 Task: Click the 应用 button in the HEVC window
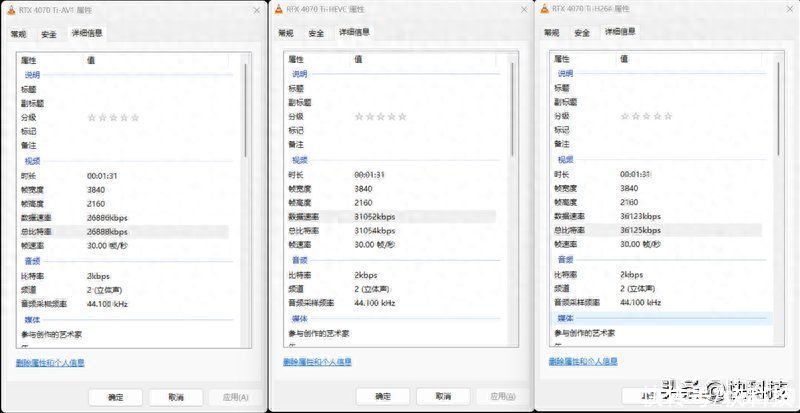pyautogui.click(x=504, y=396)
